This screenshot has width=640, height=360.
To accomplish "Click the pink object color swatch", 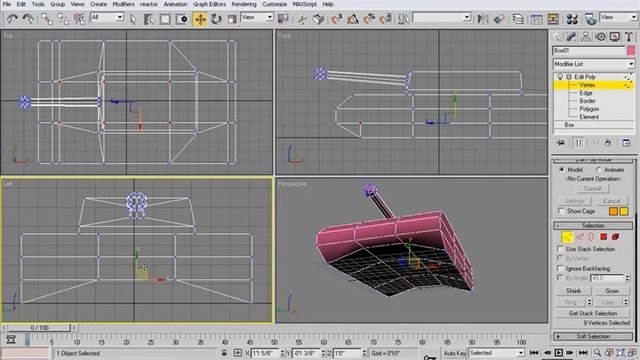I will click(631, 51).
